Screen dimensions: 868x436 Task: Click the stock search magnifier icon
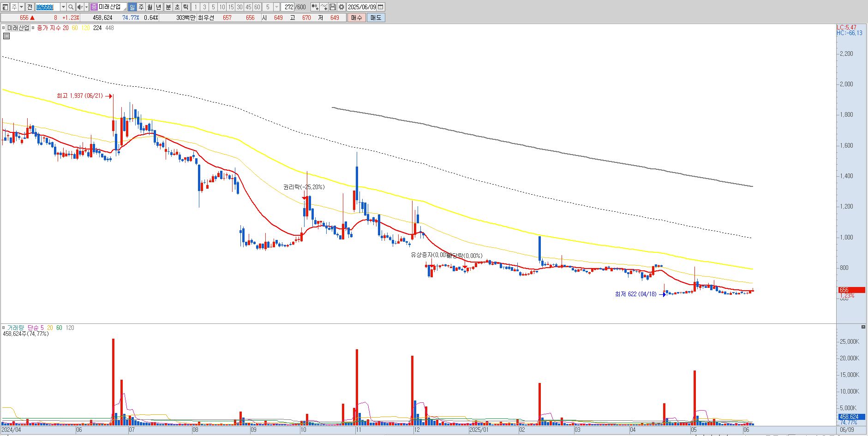click(71, 7)
